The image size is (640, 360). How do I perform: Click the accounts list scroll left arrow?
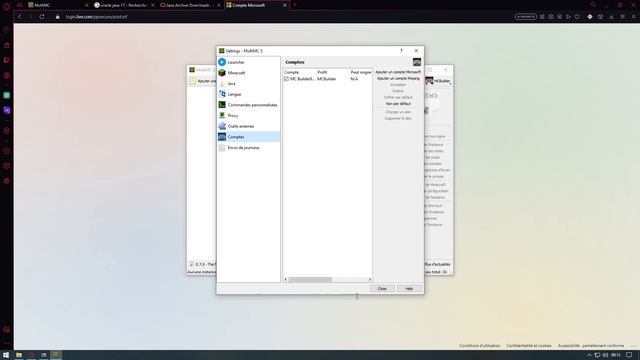[286, 280]
